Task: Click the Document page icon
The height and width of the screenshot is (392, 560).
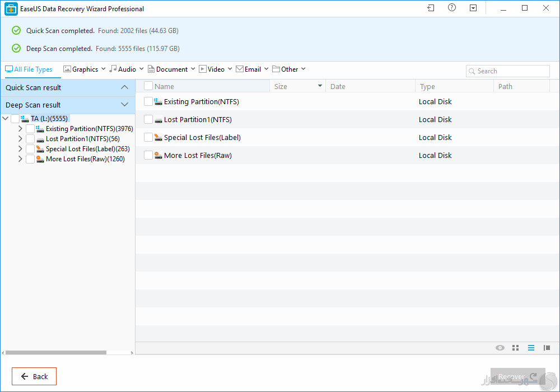Action: coord(151,69)
